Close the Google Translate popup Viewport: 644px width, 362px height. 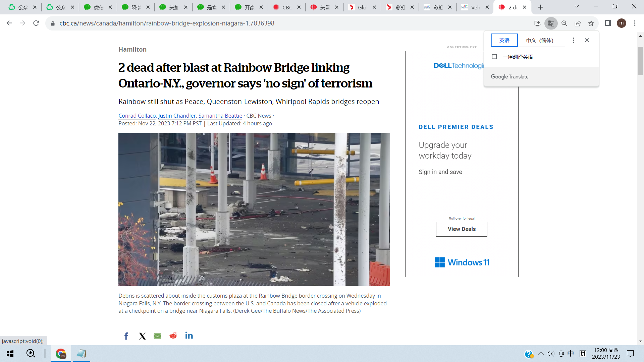pyautogui.click(x=587, y=40)
